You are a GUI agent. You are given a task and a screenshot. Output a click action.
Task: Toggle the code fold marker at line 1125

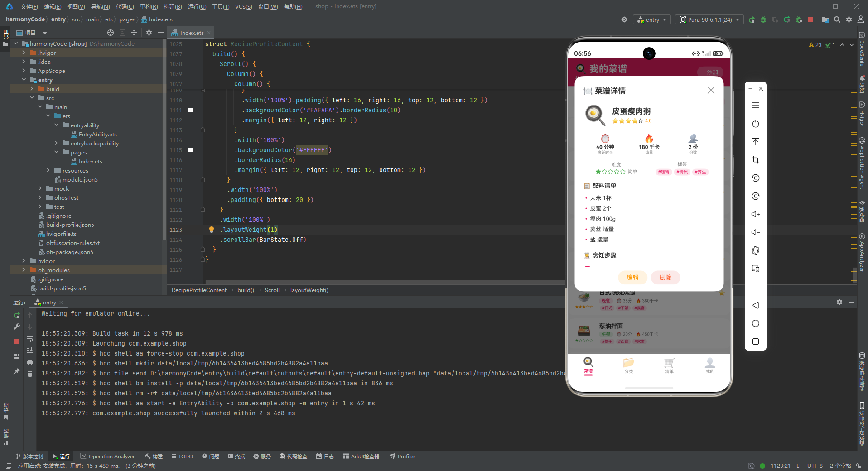click(203, 250)
